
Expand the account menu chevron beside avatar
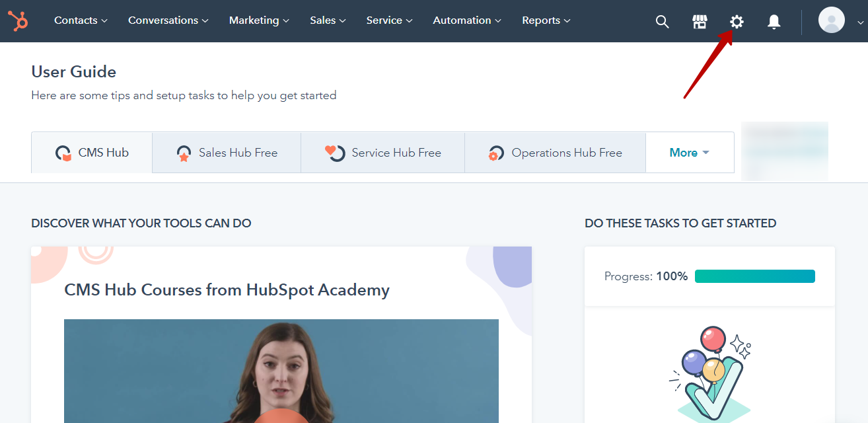point(860,22)
